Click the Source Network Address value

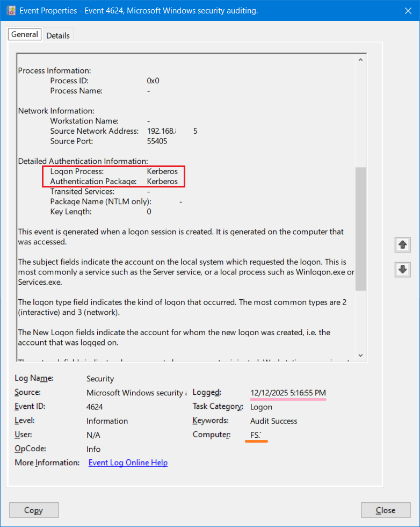click(x=172, y=131)
